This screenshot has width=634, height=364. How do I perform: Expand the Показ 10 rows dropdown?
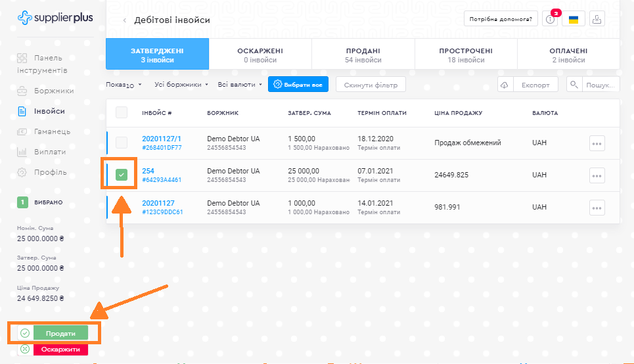[x=124, y=85]
